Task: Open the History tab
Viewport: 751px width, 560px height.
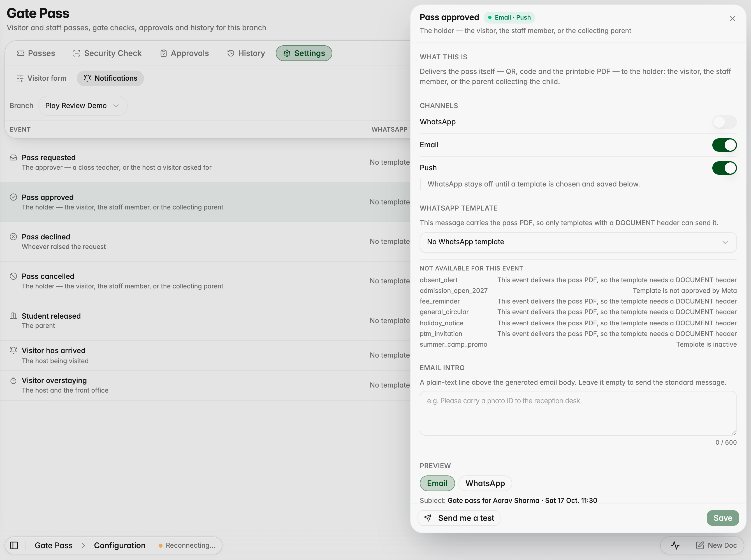Action: tap(246, 53)
